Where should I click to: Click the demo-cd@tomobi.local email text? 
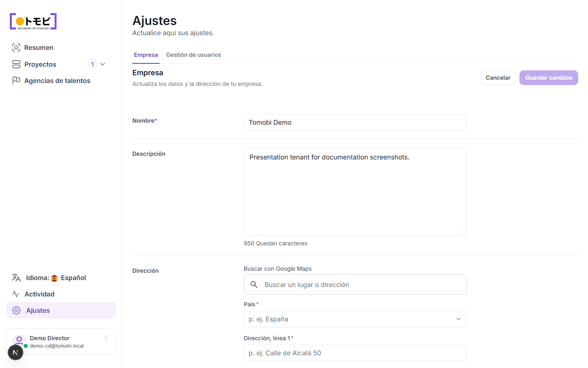[x=57, y=346]
